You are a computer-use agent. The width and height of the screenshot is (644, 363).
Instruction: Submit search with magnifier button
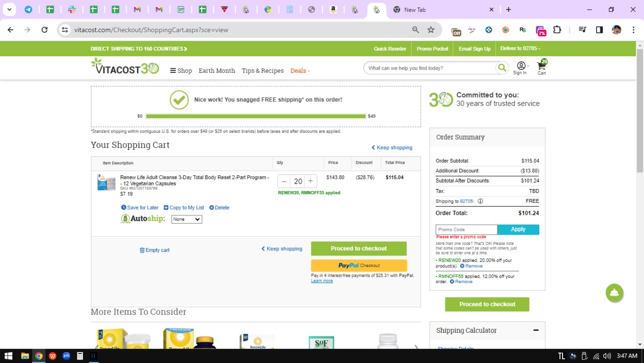[x=502, y=68]
